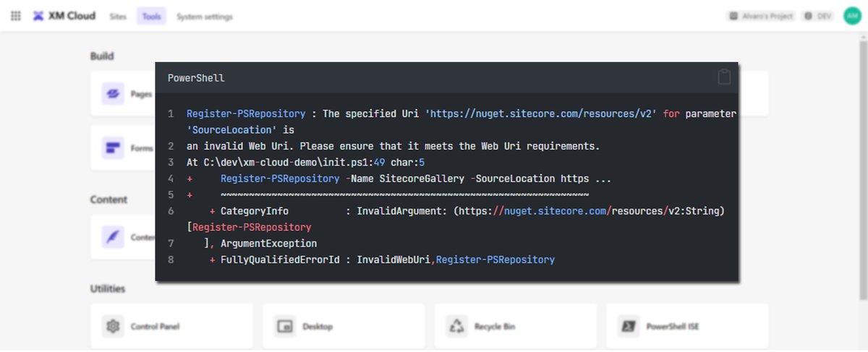Screen dimensions: 868x352
Task: Click the Pages tool icon
Action: (x=113, y=93)
